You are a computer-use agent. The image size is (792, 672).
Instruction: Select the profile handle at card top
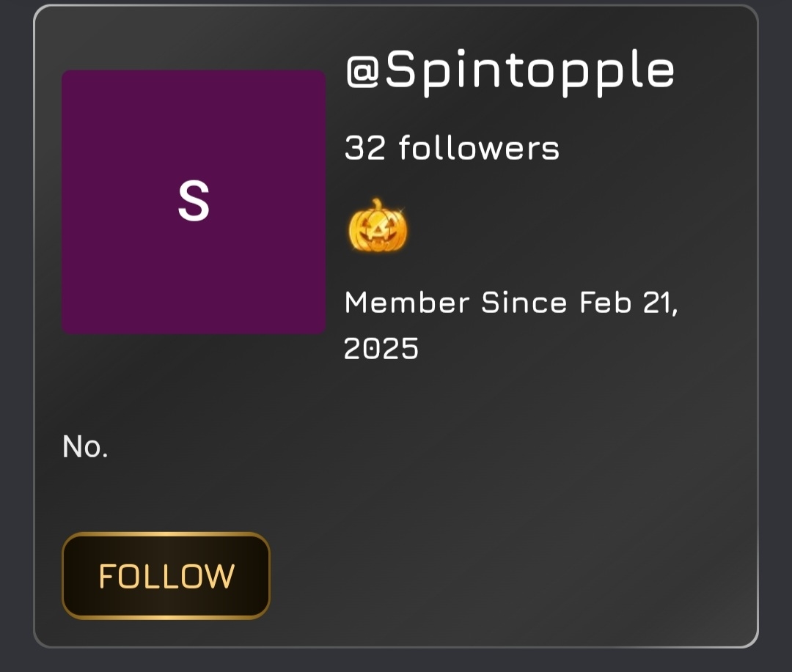click(x=510, y=70)
